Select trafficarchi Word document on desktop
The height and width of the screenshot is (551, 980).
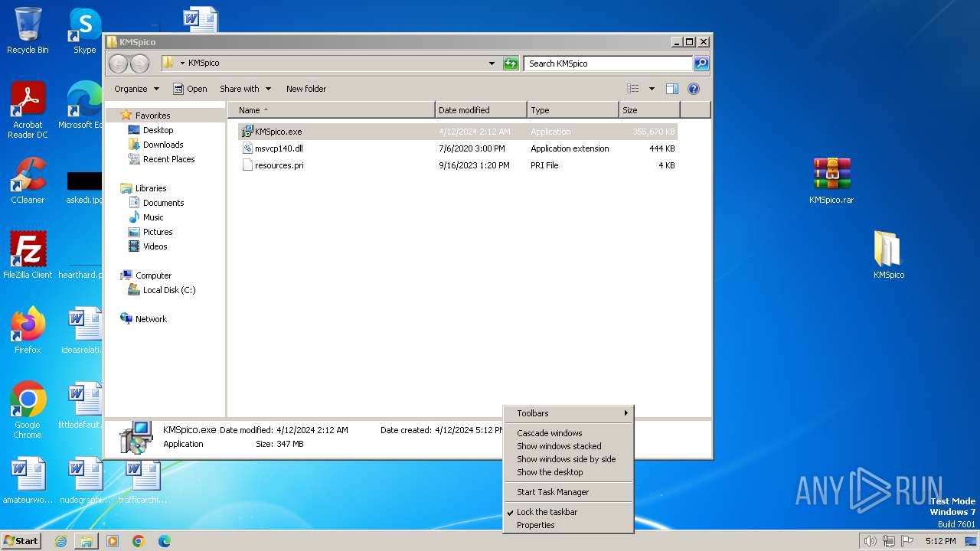142,481
